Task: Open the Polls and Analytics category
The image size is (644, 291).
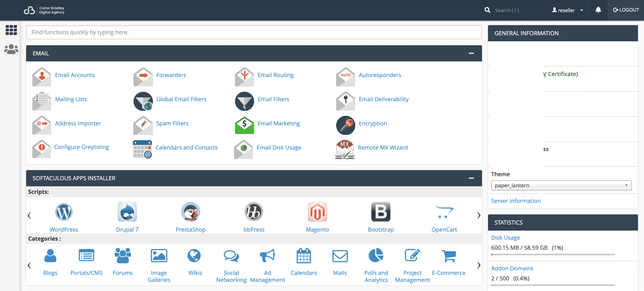Action: click(x=376, y=265)
